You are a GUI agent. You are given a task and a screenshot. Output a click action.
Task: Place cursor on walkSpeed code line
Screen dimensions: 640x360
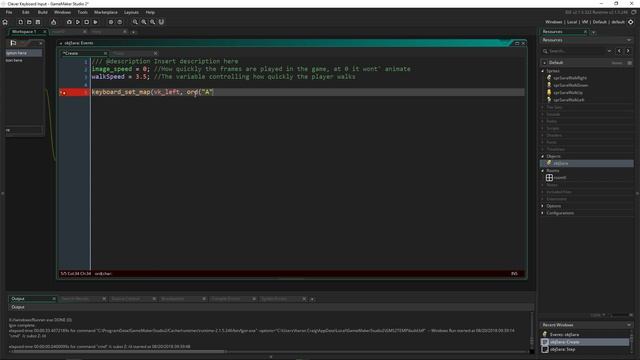(x=223, y=77)
